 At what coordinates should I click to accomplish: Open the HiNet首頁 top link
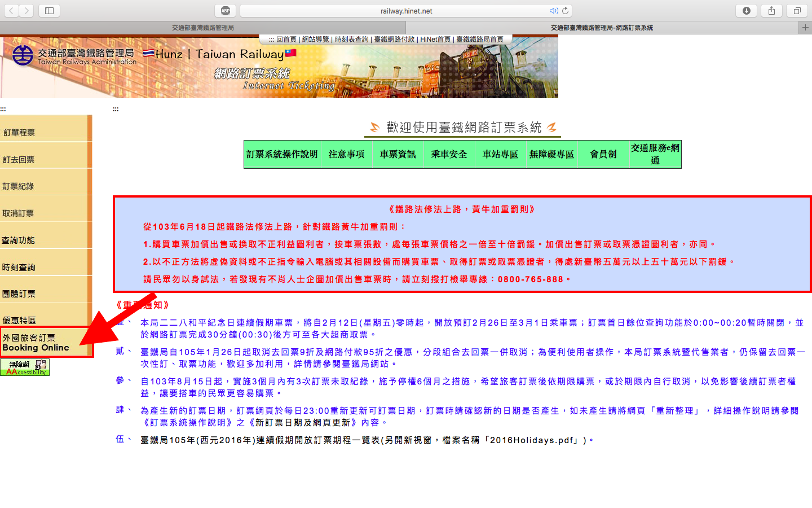[435, 40]
